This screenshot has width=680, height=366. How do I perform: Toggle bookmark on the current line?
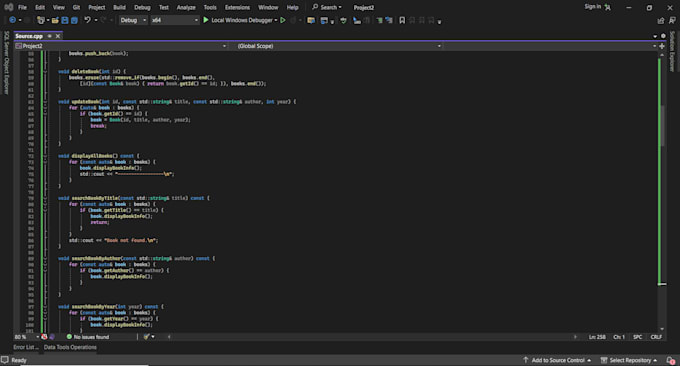[402, 20]
